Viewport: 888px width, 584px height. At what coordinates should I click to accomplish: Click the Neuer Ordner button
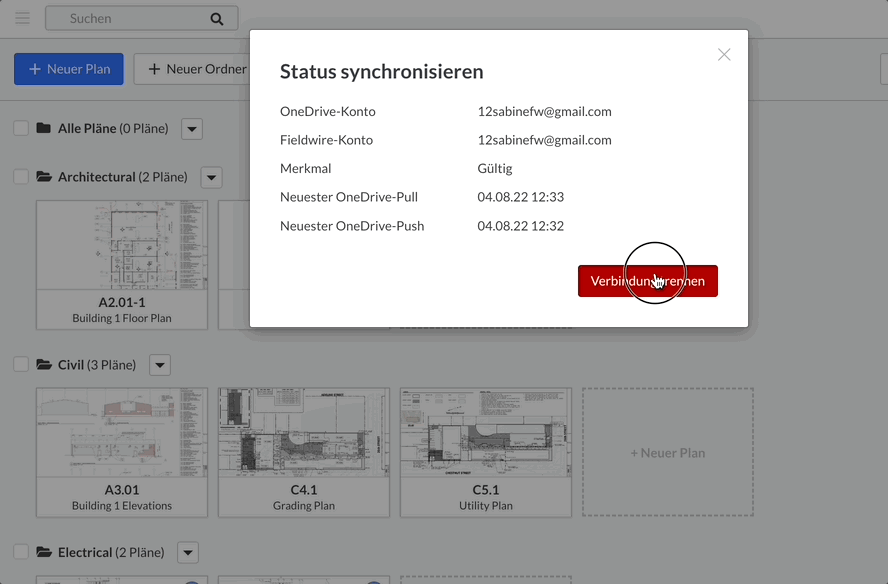coord(192,69)
